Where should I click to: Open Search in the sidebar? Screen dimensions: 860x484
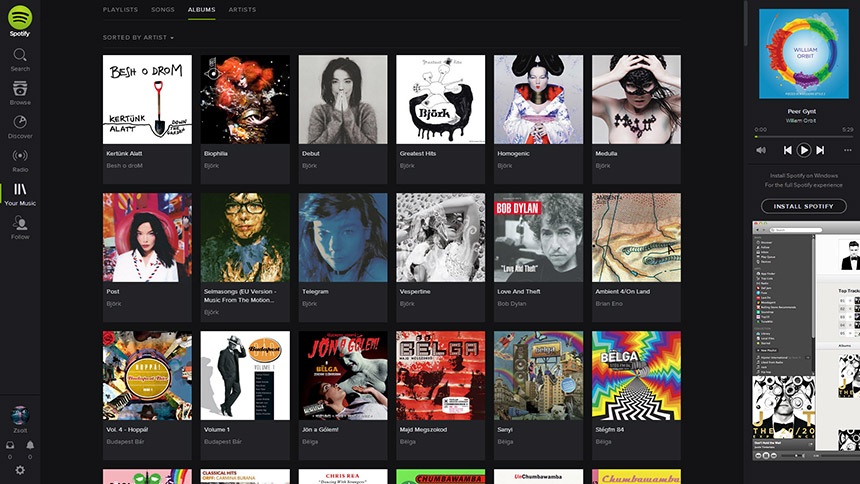click(20, 60)
